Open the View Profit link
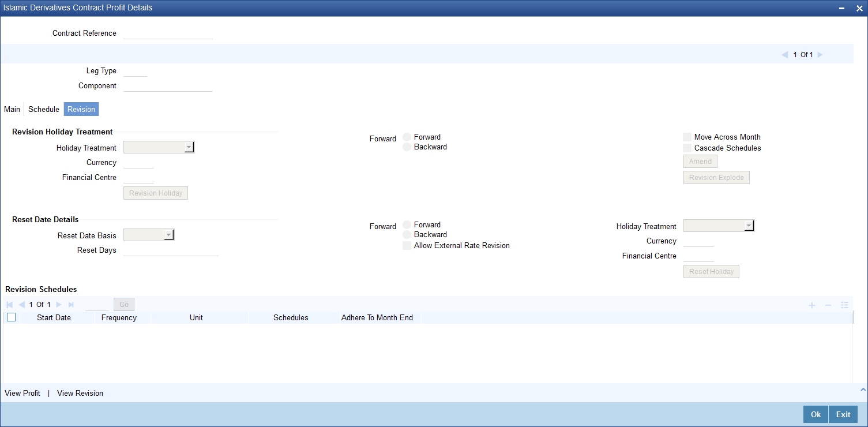Image resolution: width=868 pixels, height=427 pixels. 22,393
